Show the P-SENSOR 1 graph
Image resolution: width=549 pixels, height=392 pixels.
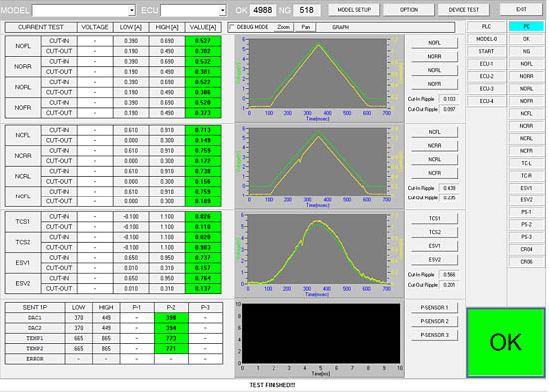click(434, 308)
